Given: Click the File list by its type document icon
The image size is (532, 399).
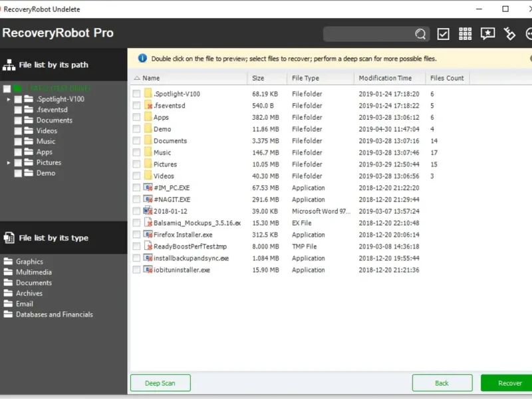Looking at the screenshot, I should click(x=9, y=237).
